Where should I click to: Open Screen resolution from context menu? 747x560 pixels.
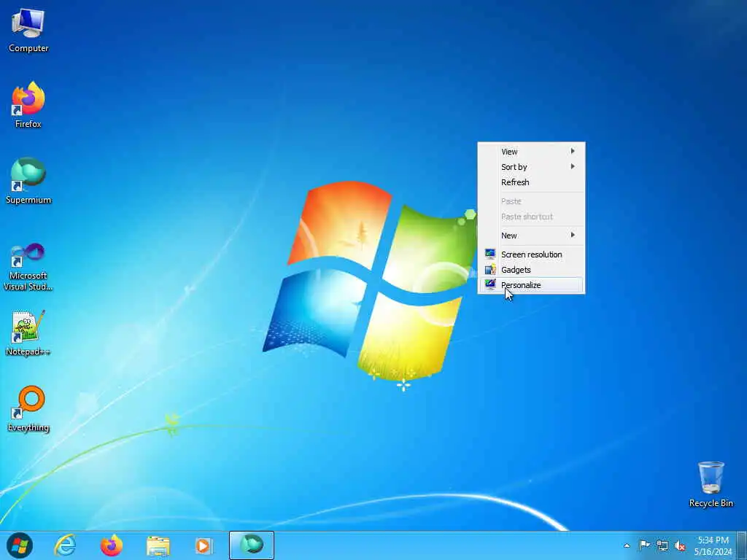coord(531,254)
